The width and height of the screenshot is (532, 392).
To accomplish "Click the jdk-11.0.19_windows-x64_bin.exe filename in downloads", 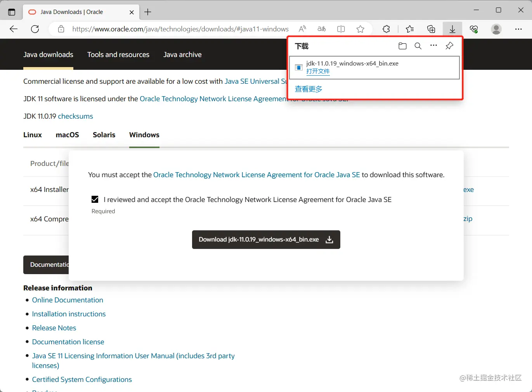I will [x=352, y=64].
